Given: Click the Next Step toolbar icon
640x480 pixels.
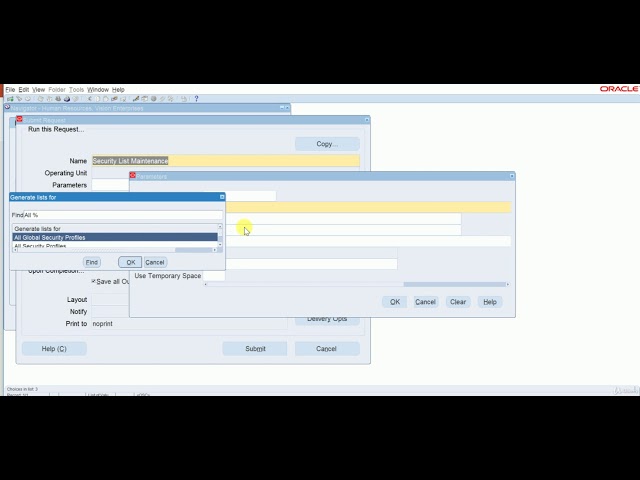Looking at the screenshot, I should click(49, 99).
